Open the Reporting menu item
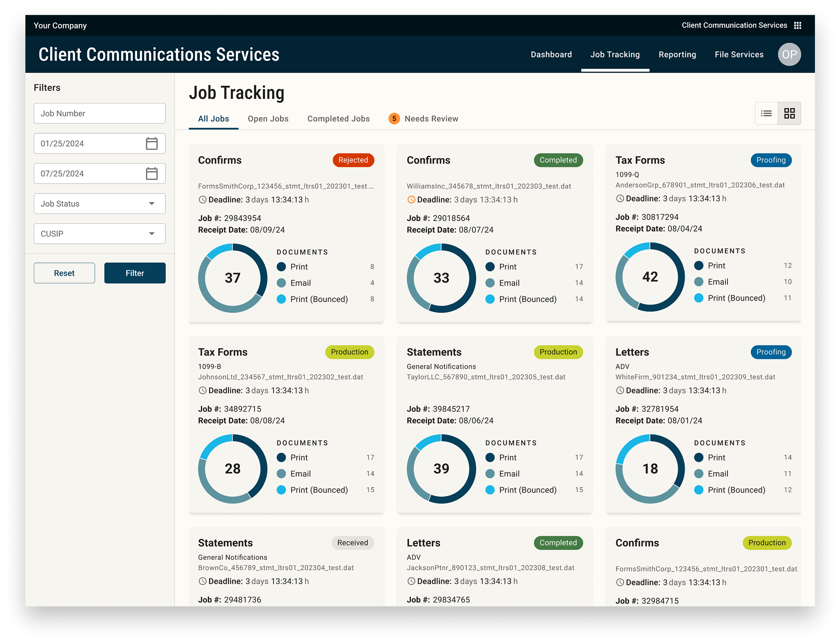This screenshot has width=840, height=642. coord(677,54)
